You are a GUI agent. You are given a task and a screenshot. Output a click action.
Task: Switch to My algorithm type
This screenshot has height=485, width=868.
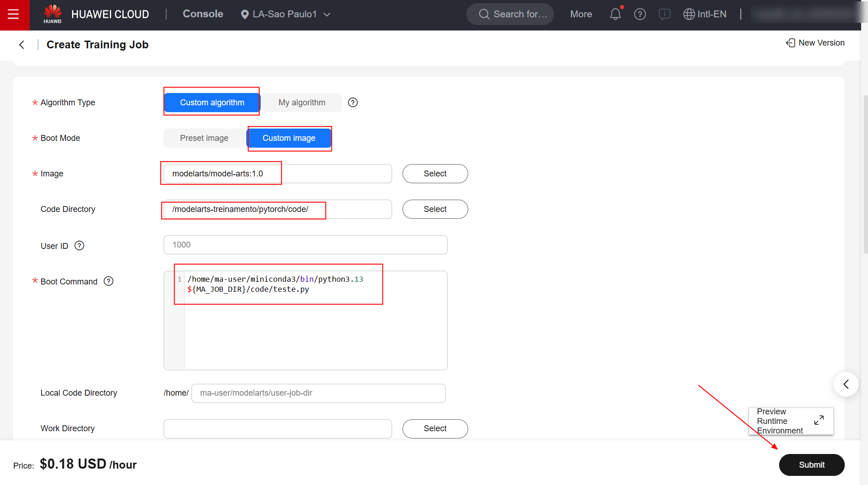[302, 103]
